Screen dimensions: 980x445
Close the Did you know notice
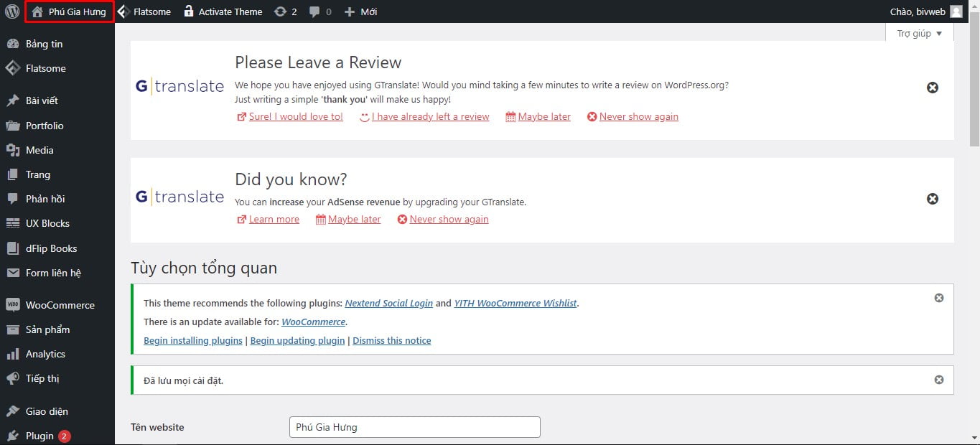coord(932,199)
